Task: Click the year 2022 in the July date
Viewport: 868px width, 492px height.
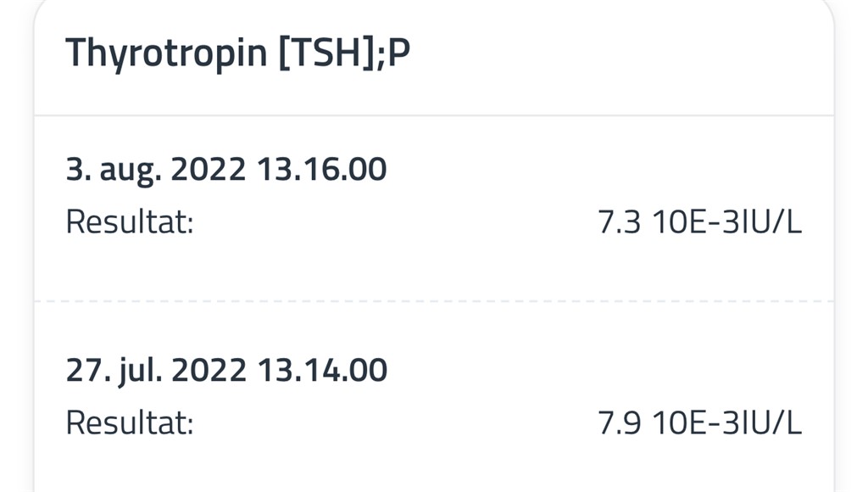Action: tap(208, 370)
